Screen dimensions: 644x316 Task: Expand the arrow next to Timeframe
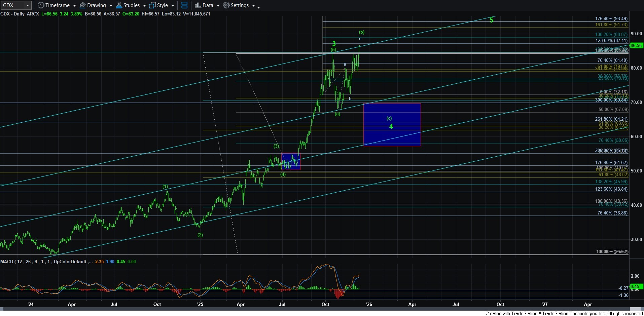click(74, 6)
